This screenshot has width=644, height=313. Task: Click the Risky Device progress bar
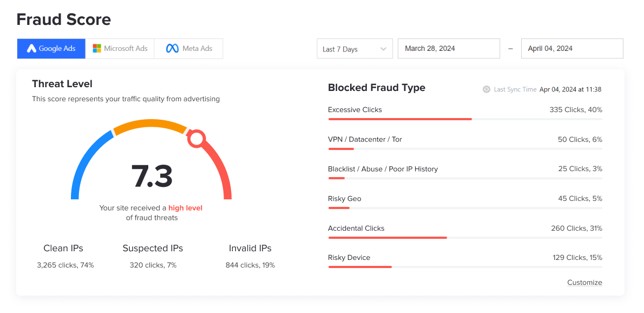pyautogui.click(x=359, y=266)
